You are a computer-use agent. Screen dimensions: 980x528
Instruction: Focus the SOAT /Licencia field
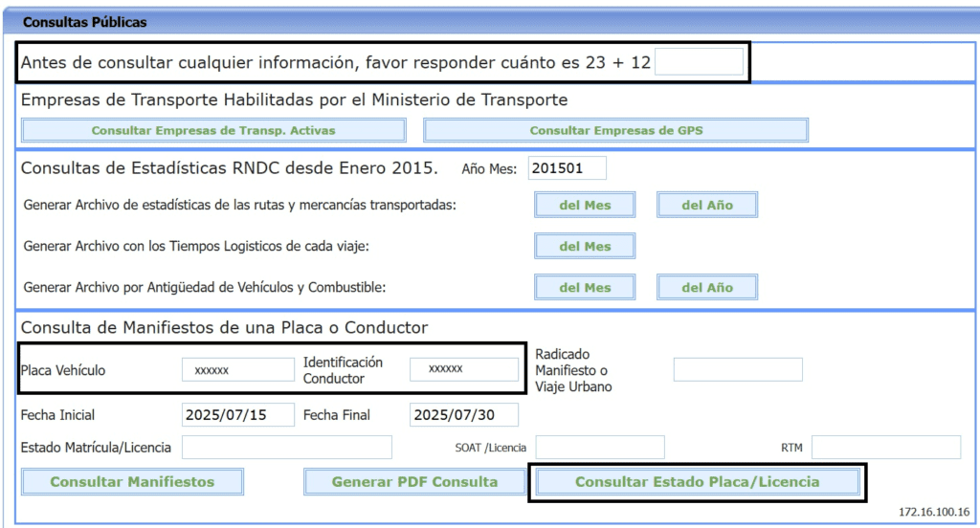tap(599, 448)
